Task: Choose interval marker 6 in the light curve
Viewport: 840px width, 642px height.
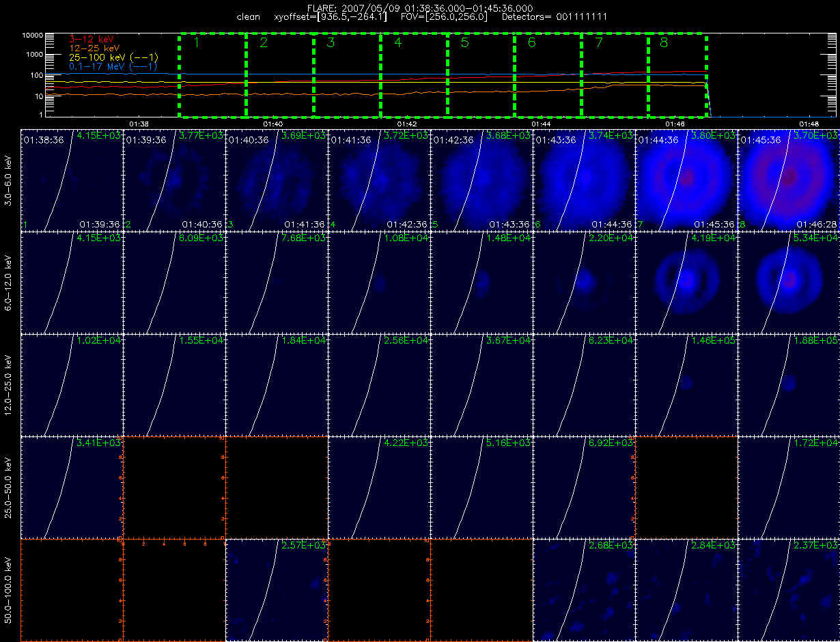Action: coord(532,43)
